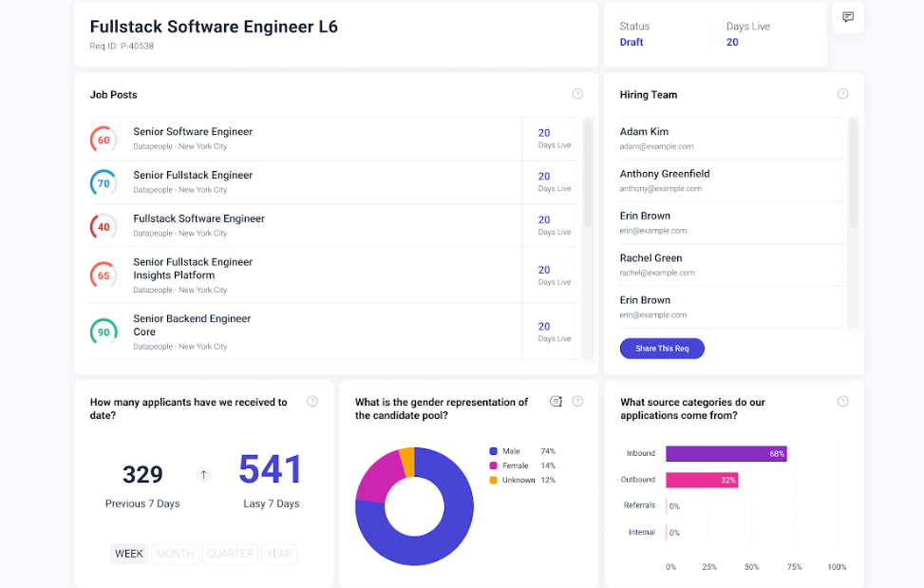Click the score 90 gauge icon
This screenshot has height=588, width=924.
104,332
